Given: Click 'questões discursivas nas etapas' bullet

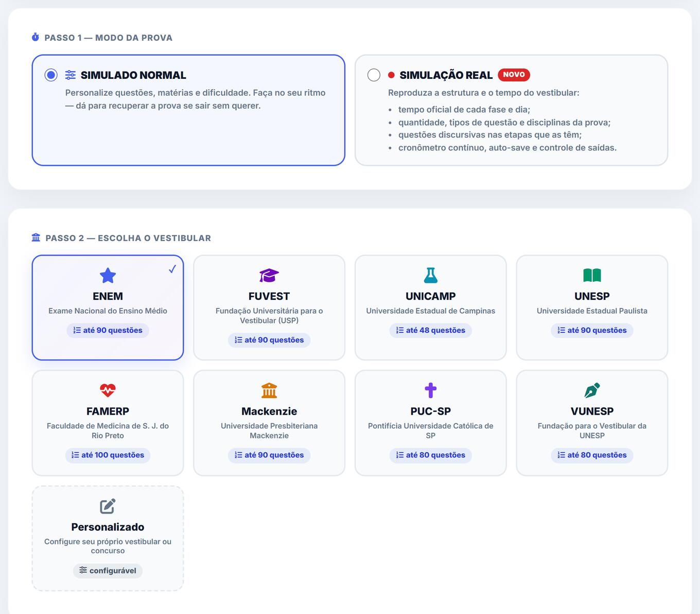Looking at the screenshot, I should (x=490, y=134).
